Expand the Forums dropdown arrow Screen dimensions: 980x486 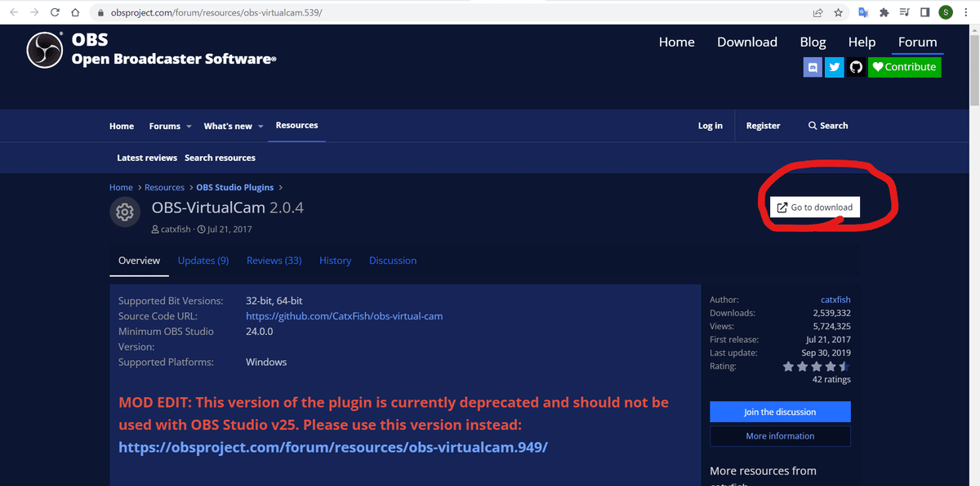coord(189,127)
